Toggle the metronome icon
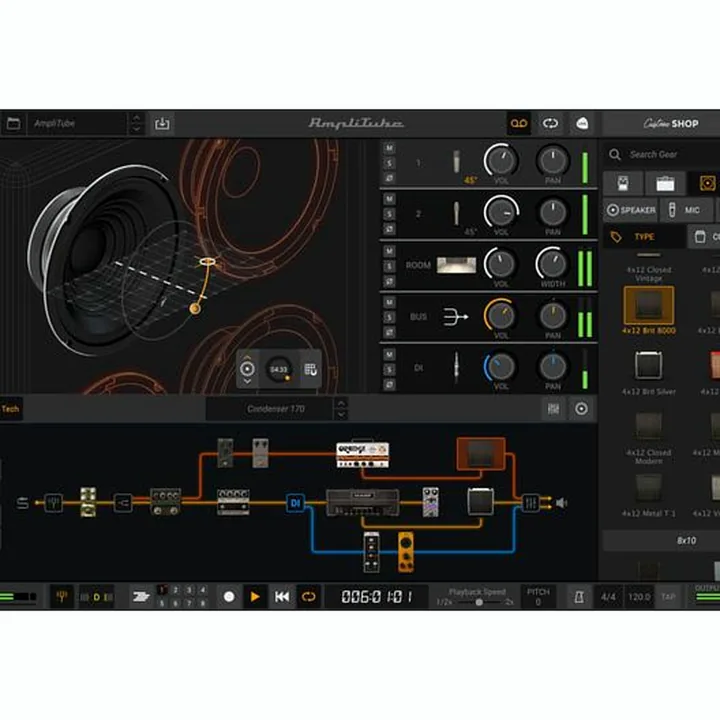 [x=579, y=596]
